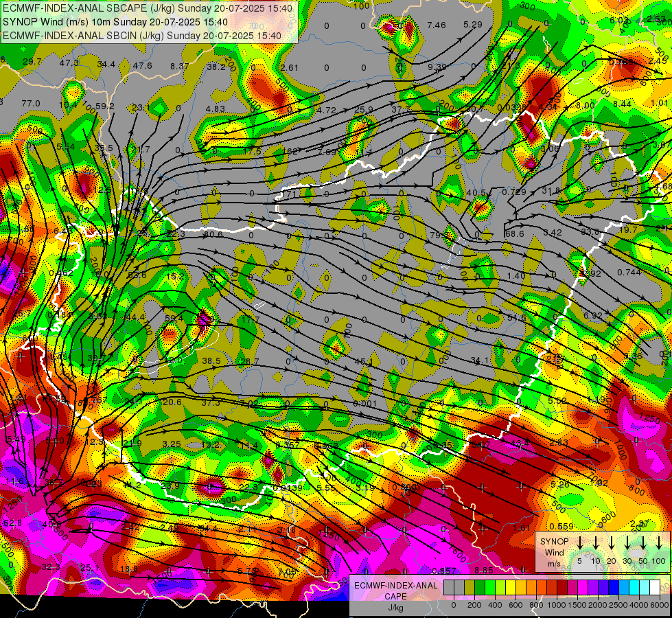The height and width of the screenshot is (618, 672).
Task: Click the 1.40 value on the map
Action: click(x=515, y=275)
